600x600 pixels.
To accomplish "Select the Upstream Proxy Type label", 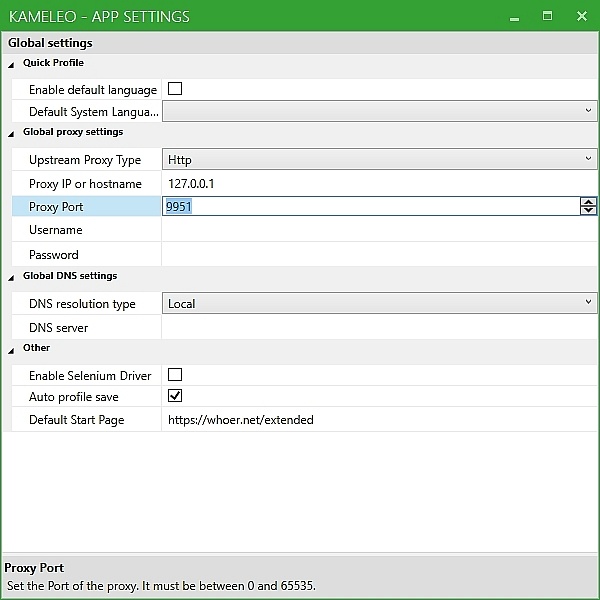I will 85,160.
